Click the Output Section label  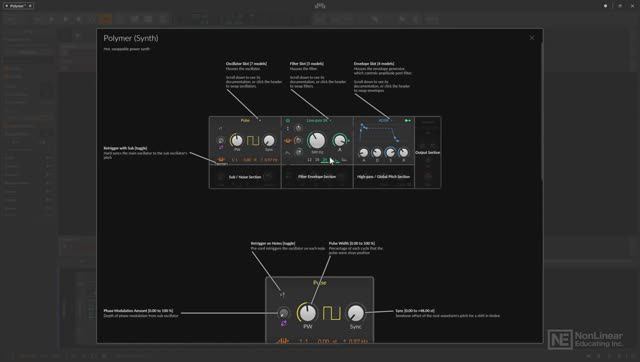(x=428, y=152)
